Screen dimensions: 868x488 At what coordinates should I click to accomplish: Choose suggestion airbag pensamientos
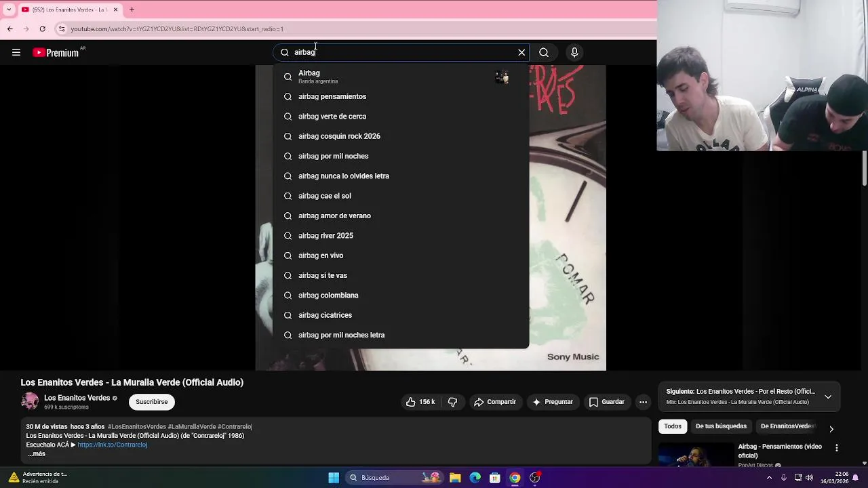401,96
